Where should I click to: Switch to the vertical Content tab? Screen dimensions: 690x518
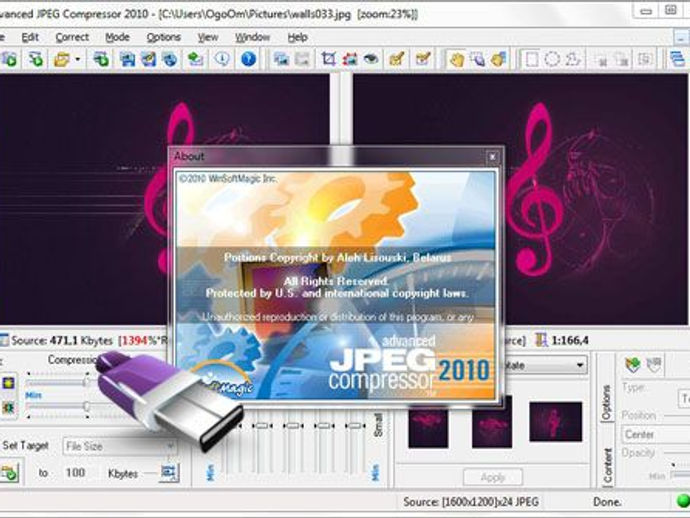coord(608,467)
